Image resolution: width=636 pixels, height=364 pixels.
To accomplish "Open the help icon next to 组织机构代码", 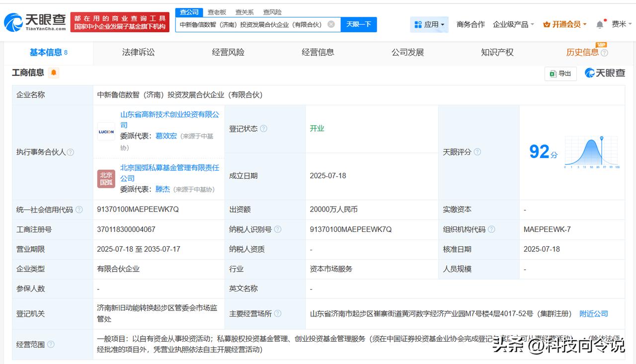I will pyautogui.click(x=491, y=229).
